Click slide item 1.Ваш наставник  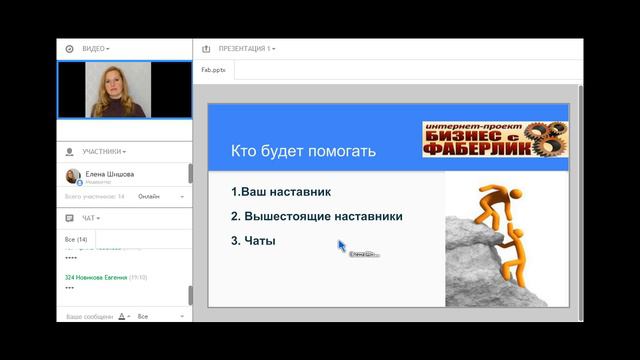pos(281,191)
